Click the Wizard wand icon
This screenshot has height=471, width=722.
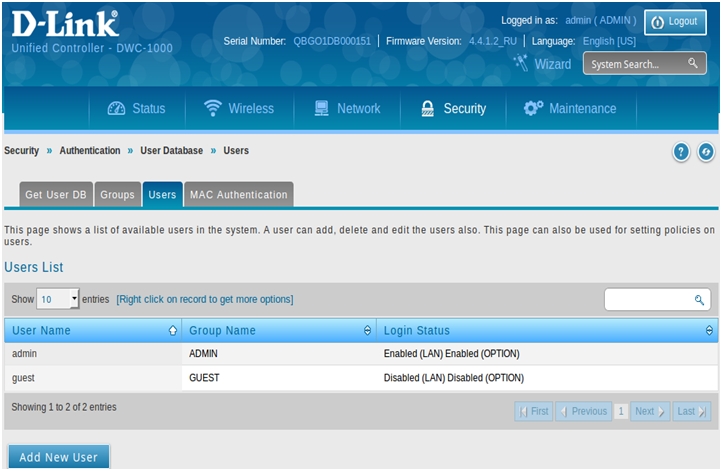coord(521,63)
